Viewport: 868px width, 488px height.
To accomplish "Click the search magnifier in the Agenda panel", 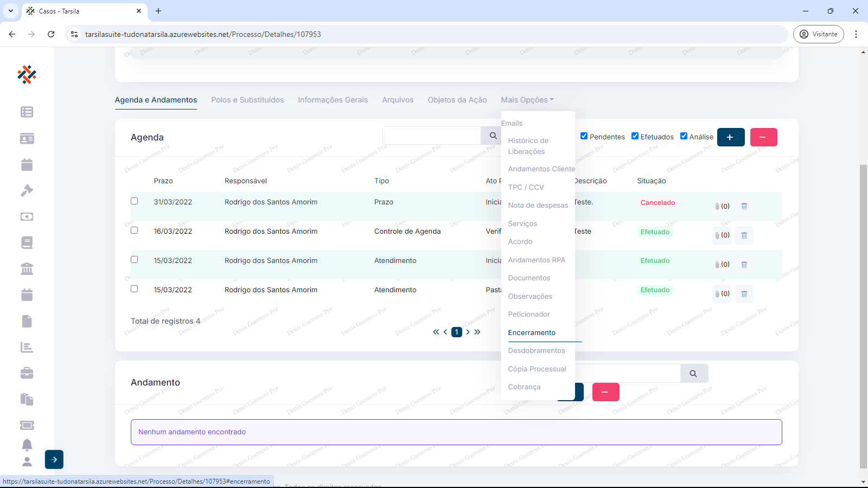I will (x=493, y=136).
